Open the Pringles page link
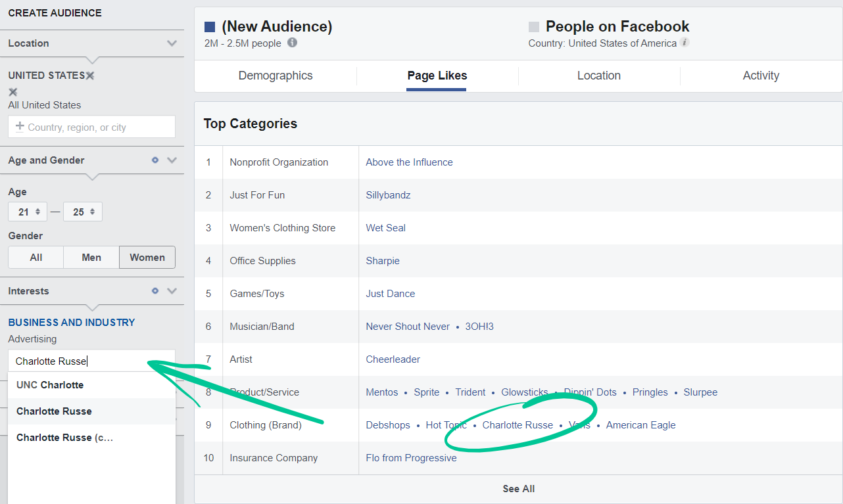The width and height of the screenshot is (843, 504). (650, 392)
